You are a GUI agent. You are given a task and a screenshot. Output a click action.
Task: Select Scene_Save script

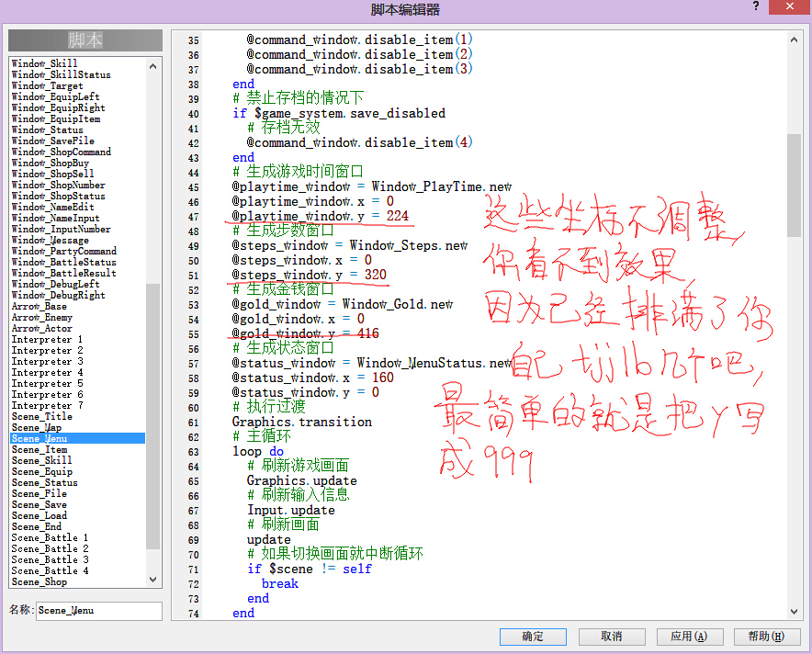point(39,505)
